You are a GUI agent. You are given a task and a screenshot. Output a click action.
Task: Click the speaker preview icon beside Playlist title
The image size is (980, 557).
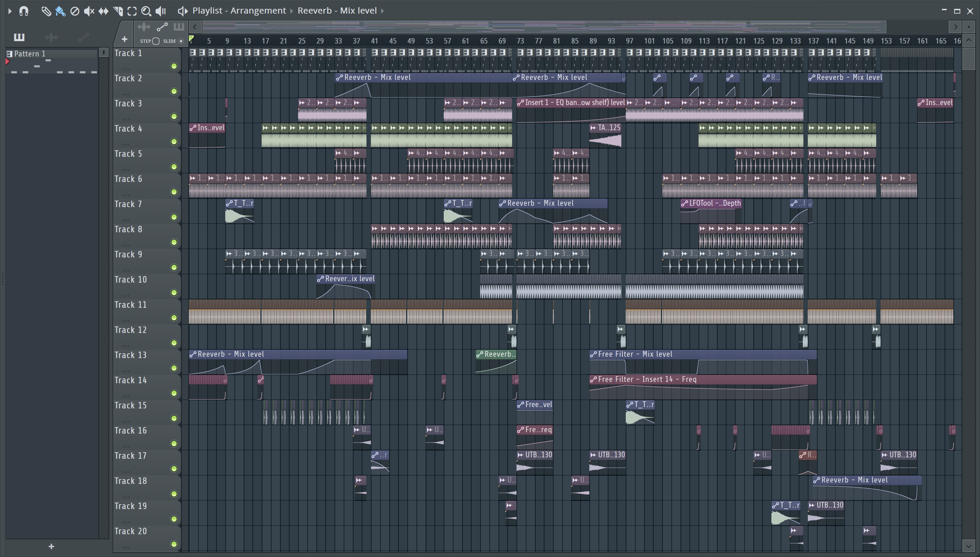(183, 11)
